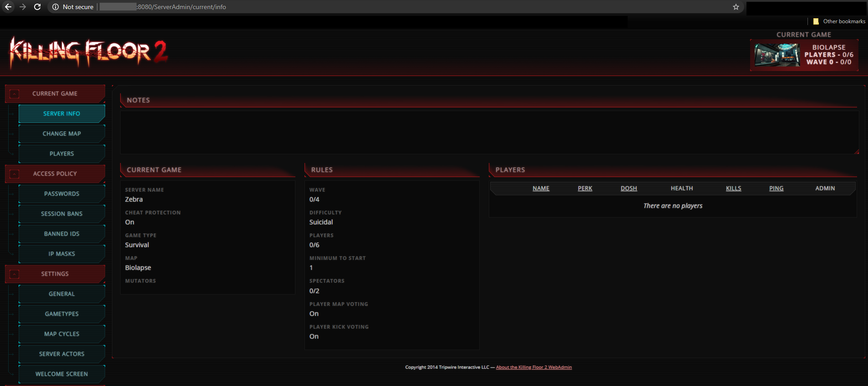
Task: Click the map value Biolapse
Action: click(138, 268)
